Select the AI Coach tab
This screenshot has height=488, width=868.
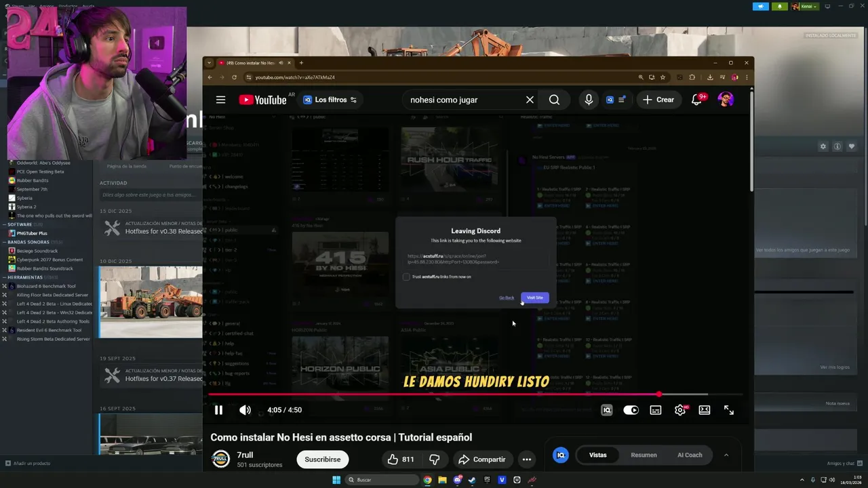690,455
